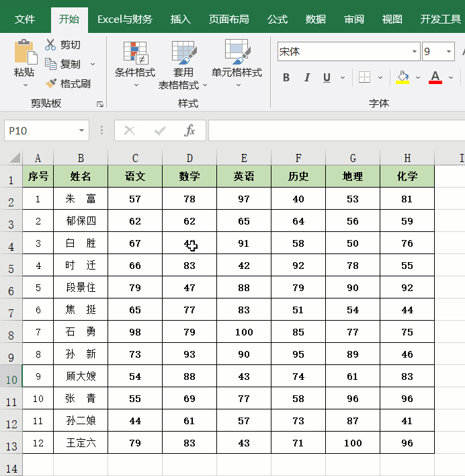Image resolution: width=465 pixels, height=476 pixels.
Task: Toggle Bold formatting
Action: [x=286, y=77]
